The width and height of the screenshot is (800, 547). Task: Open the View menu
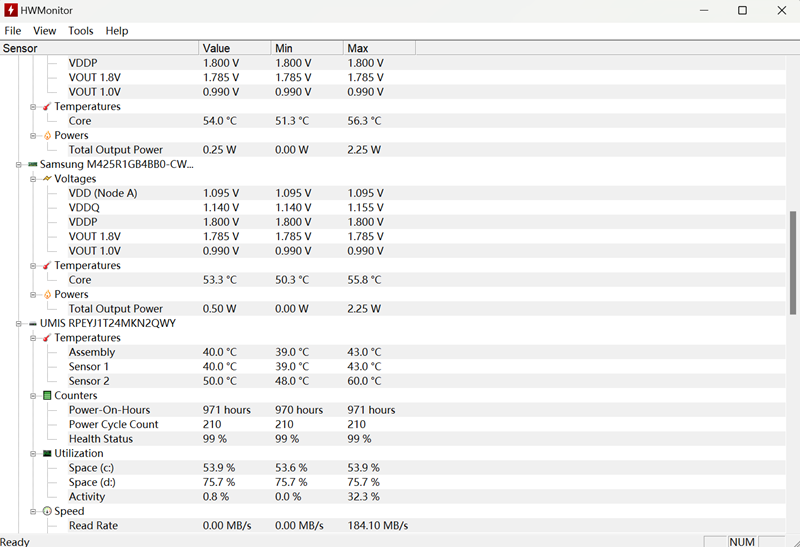pos(45,31)
